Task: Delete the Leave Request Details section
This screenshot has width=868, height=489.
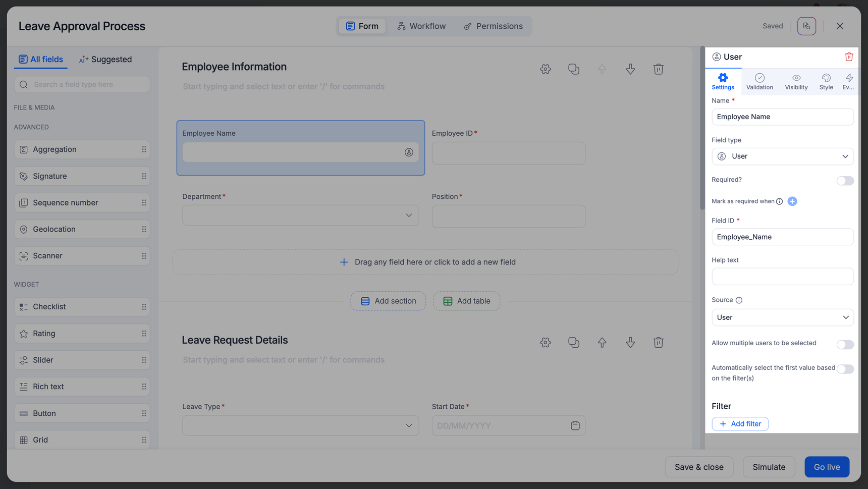Action: pos(658,343)
